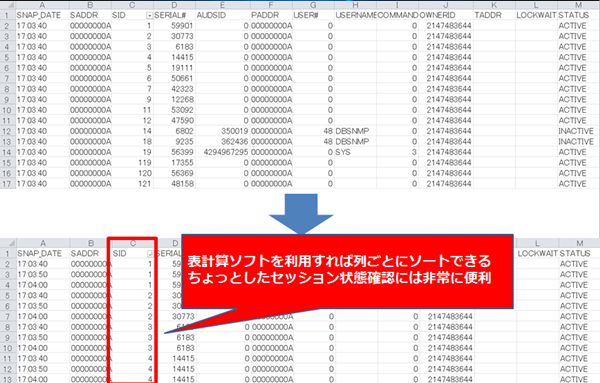
Task: Select serial number cell 17355
Action: pyautogui.click(x=174, y=163)
